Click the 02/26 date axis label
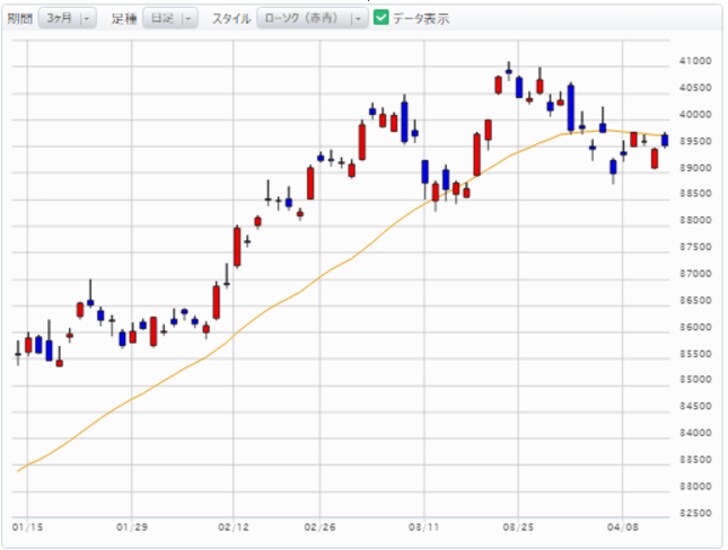728x550 pixels. 319,523
